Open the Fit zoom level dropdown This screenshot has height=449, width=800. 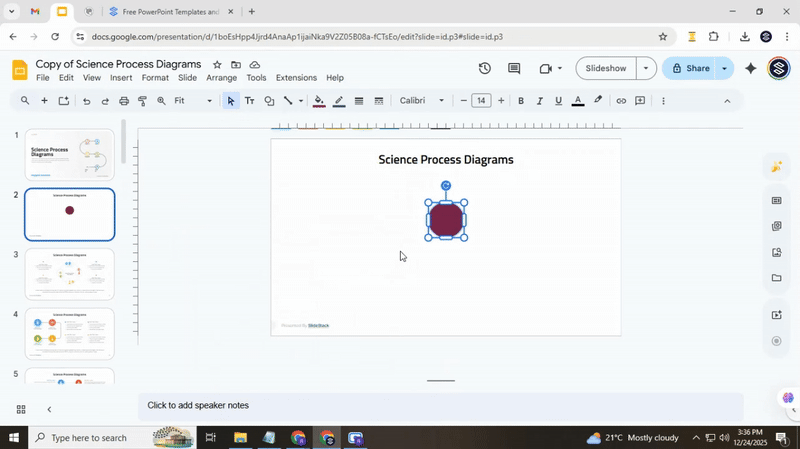click(x=193, y=101)
